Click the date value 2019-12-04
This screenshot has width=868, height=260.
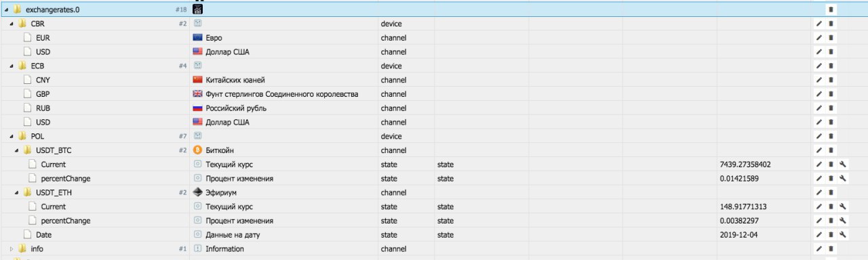(739, 235)
